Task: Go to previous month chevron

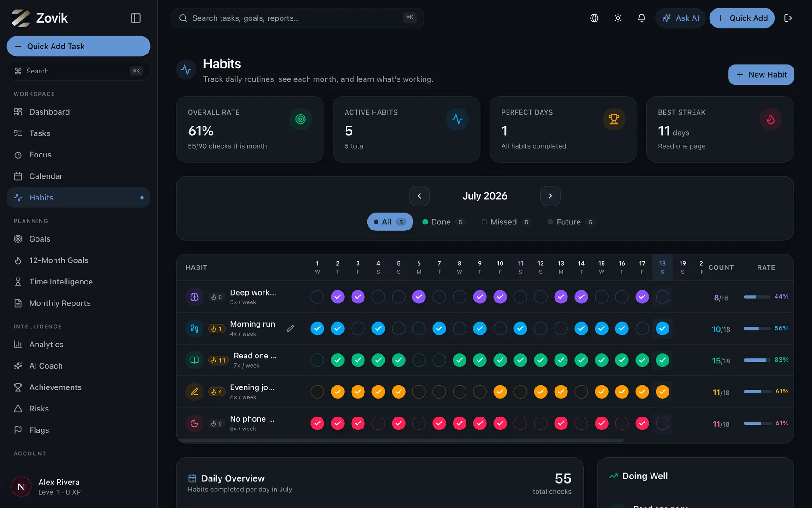Action: [419, 196]
